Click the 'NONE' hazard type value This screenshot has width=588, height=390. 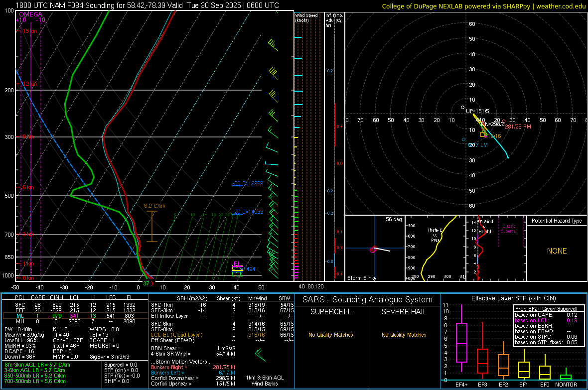(557, 251)
